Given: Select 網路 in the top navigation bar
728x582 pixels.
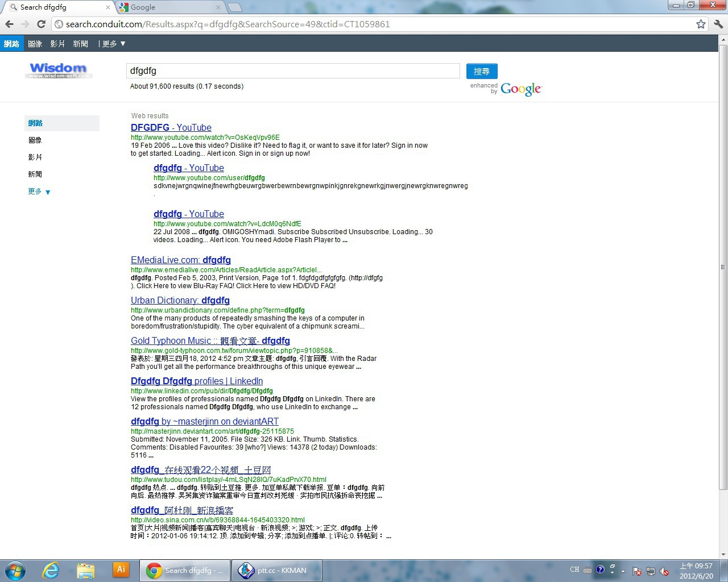Looking at the screenshot, I should click(12, 44).
